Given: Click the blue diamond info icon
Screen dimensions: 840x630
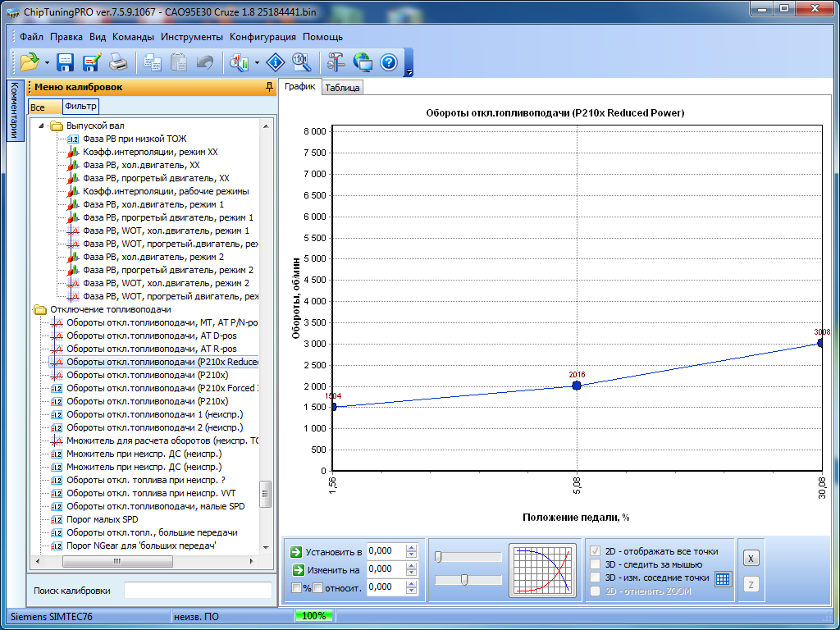Looking at the screenshot, I should (x=276, y=62).
